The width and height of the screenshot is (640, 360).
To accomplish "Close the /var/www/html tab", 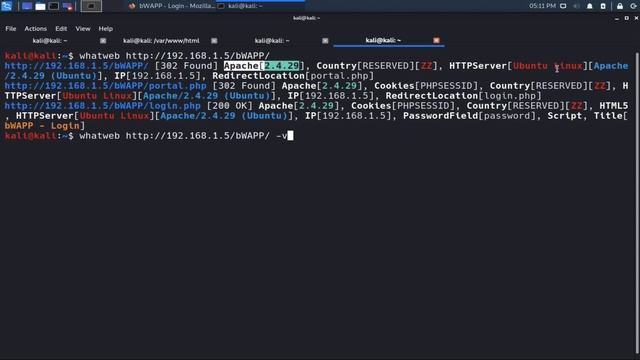I will (214, 40).
